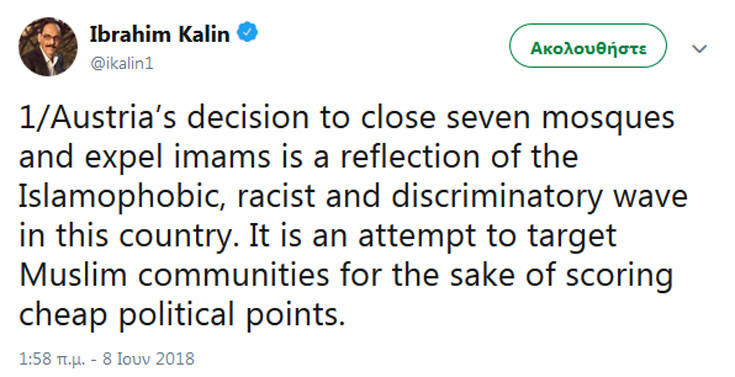Open the Ibrahim Kalin display name link
Image resolution: width=735 pixels, height=377 pixels.
point(160,34)
